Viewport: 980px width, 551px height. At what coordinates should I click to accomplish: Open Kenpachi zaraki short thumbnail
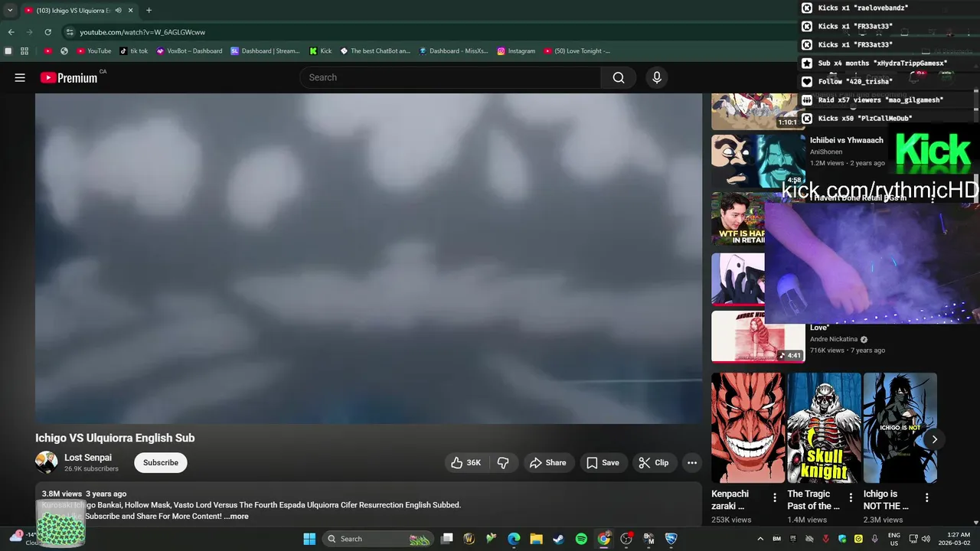(748, 428)
